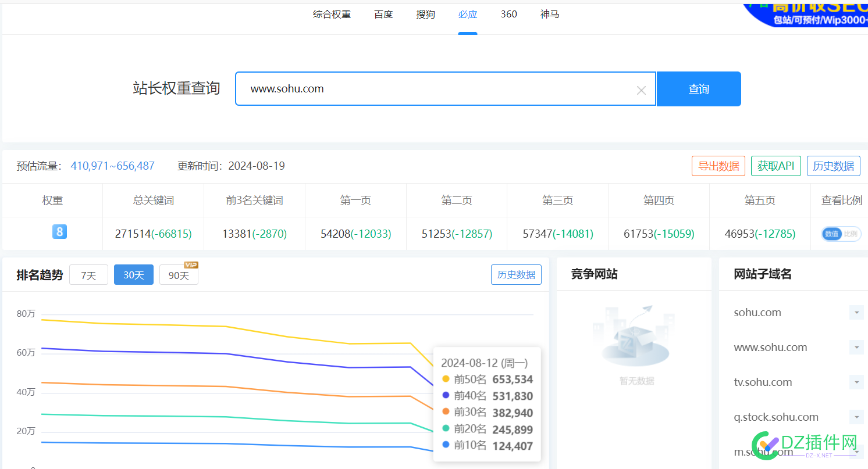The image size is (868, 469).
Task: Click the 前10名 tooltip value 124,407
Action: pos(513,446)
